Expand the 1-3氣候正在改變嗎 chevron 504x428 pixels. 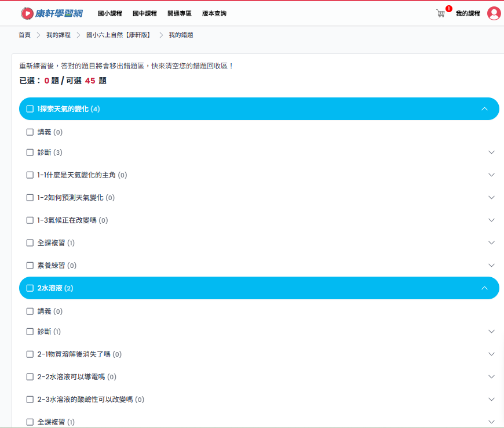tap(492, 220)
